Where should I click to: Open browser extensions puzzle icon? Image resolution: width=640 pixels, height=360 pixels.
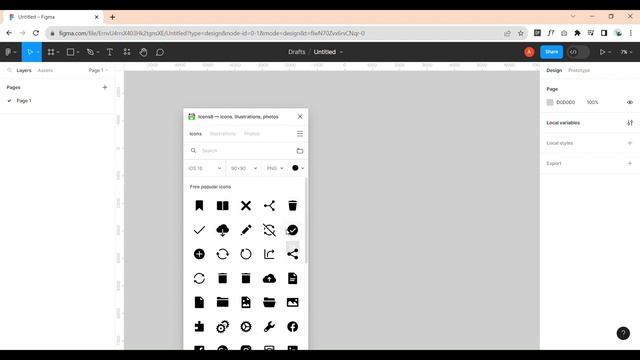pos(577,33)
